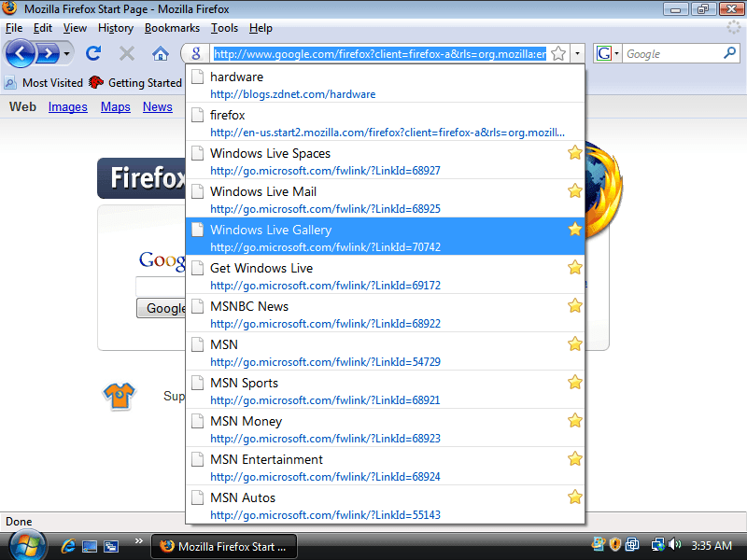The width and height of the screenshot is (747, 560).
Task: Open the search engine selector dropdown
Action: (x=608, y=53)
